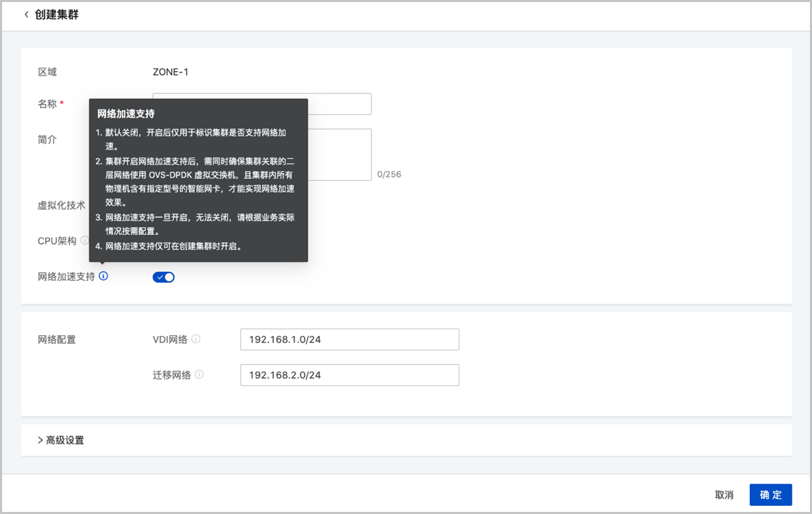Click the blue 确定 confirm button

click(x=770, y=494)
